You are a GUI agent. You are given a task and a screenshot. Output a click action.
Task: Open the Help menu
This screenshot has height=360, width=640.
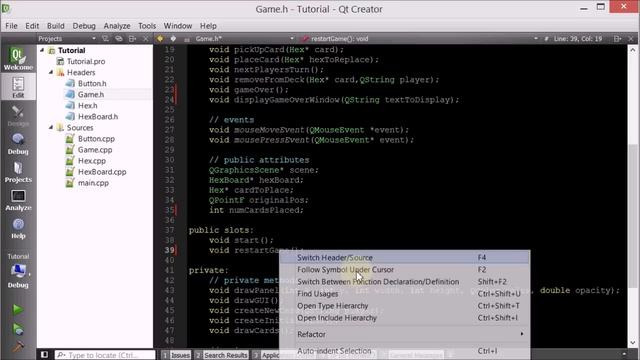(208, 26)
